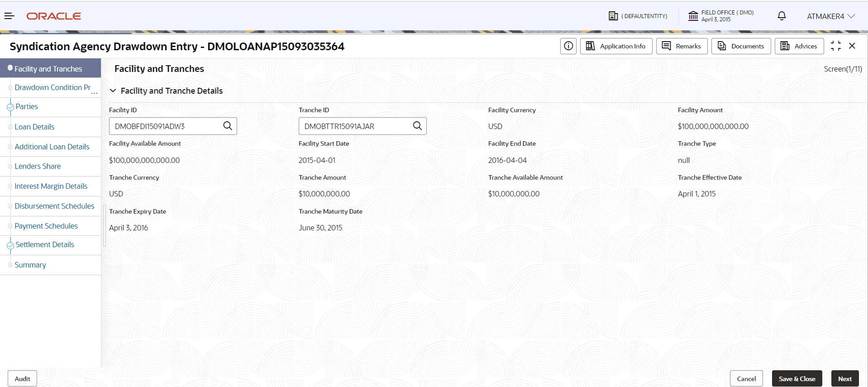The image size is (868, 387).
Task: Click the Facility Currency value USD
Action: pyautogui.click(x=495, y=126)
